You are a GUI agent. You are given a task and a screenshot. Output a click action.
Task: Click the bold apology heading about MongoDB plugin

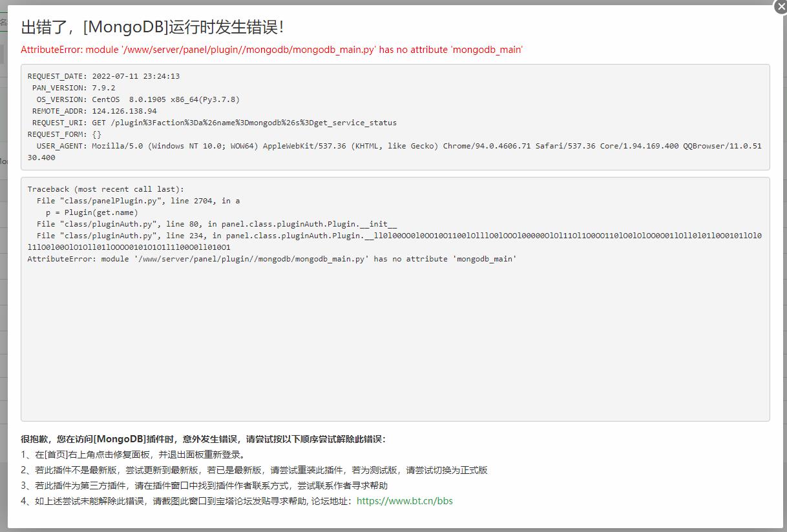coord(203,439)
